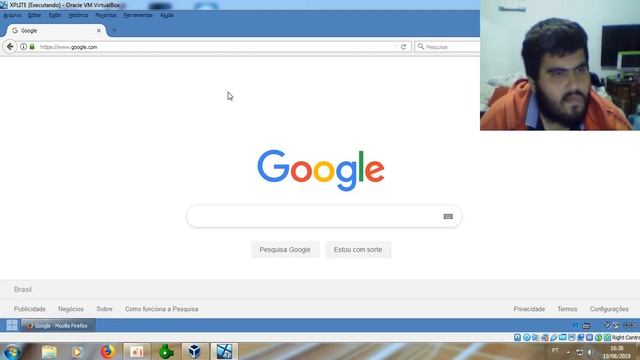Open the Sobre footer link

[x=104, y=309]
